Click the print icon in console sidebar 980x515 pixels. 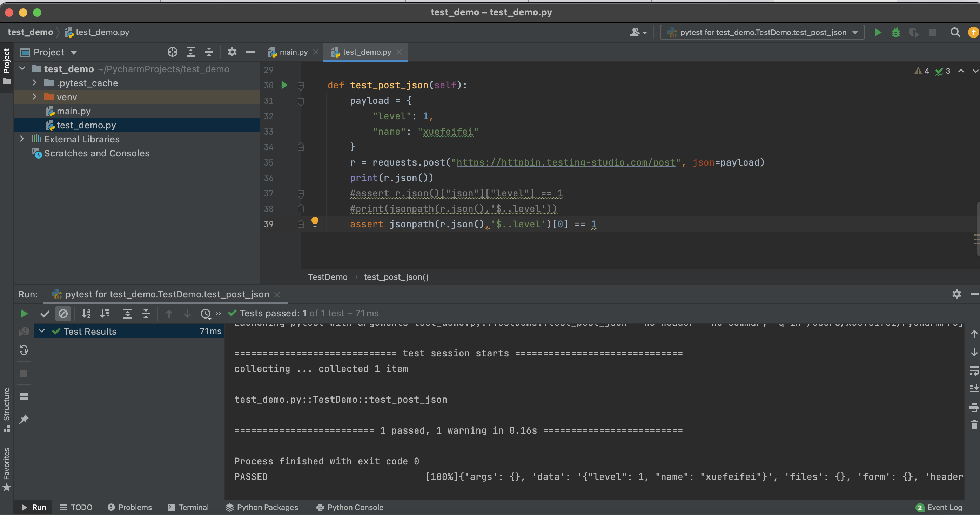[x=974, y=407]
